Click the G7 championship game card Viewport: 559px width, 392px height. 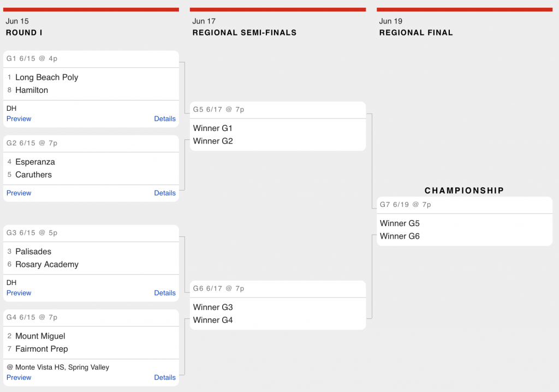coord(465,221)
